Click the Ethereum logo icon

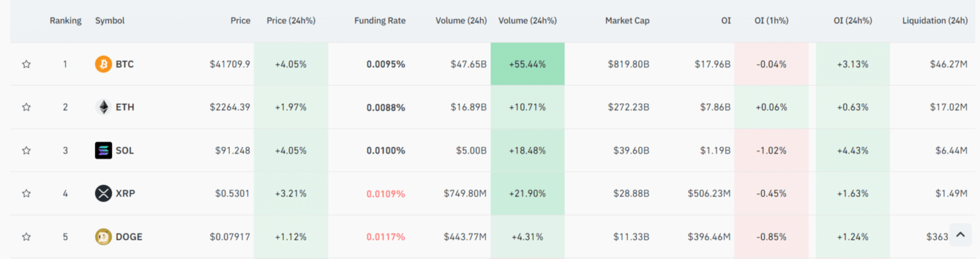103,107
